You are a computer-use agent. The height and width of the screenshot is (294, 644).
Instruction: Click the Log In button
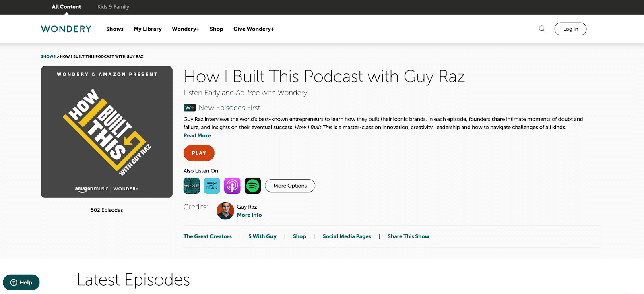(x=570, y=29)
